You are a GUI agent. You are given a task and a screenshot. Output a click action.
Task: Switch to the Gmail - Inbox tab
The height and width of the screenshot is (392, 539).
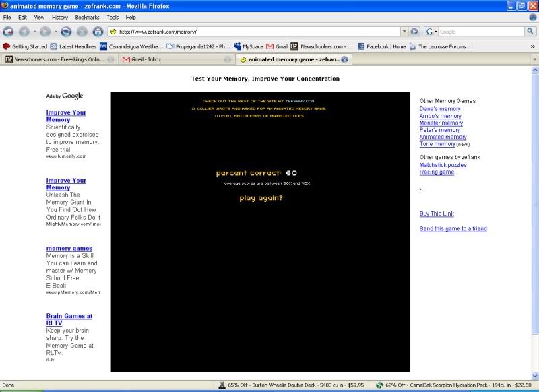[x=177, y=59]
